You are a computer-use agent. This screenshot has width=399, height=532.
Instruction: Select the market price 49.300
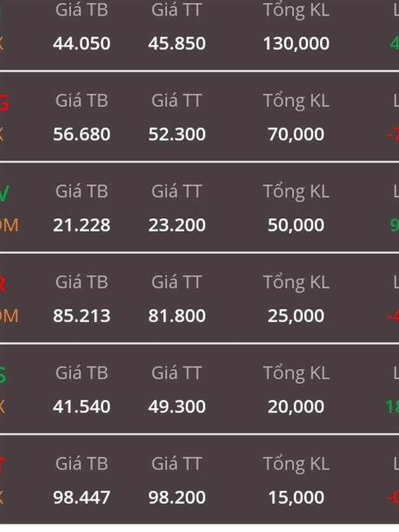point(177,406)
